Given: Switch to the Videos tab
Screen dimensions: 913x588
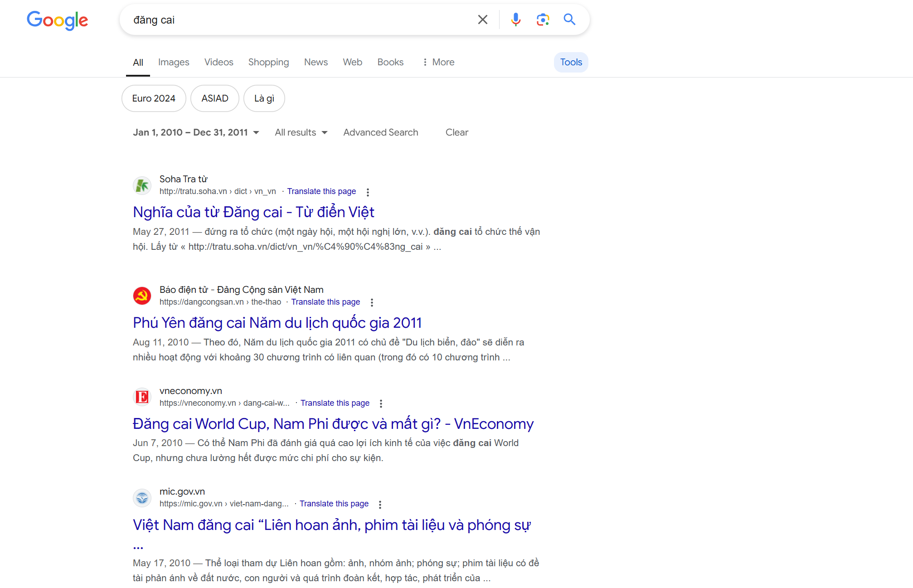Looking at the screenshot, I should (x=219, y=62).
